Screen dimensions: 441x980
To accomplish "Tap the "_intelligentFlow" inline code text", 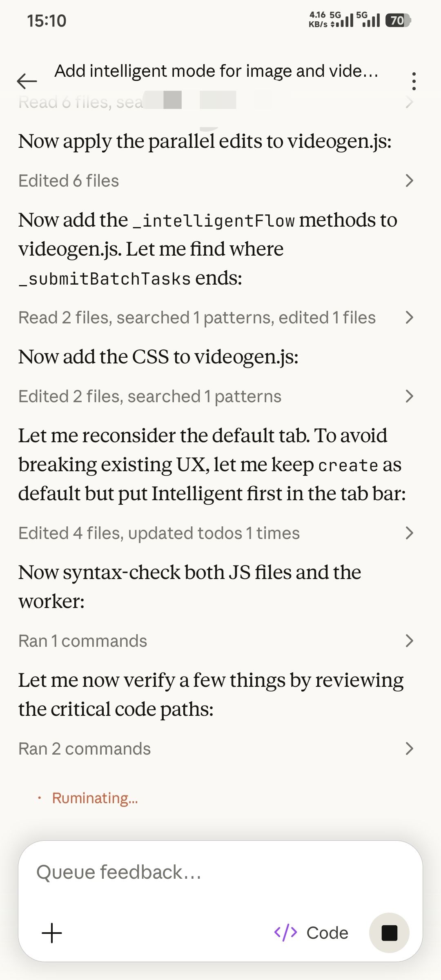I will pyautogui.click(x=213, y=221).
